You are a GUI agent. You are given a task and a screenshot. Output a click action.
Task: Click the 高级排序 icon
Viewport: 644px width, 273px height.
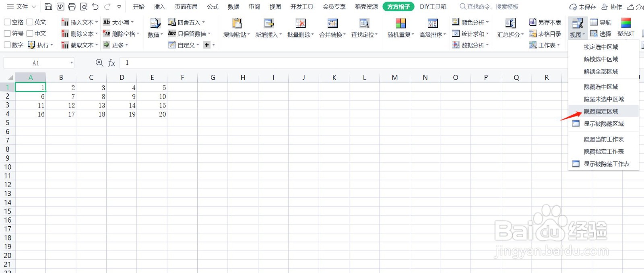[x=433, y=23]
